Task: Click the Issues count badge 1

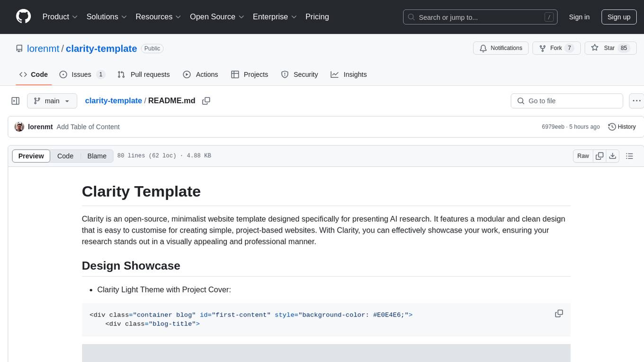Action: tap(100, 74)
